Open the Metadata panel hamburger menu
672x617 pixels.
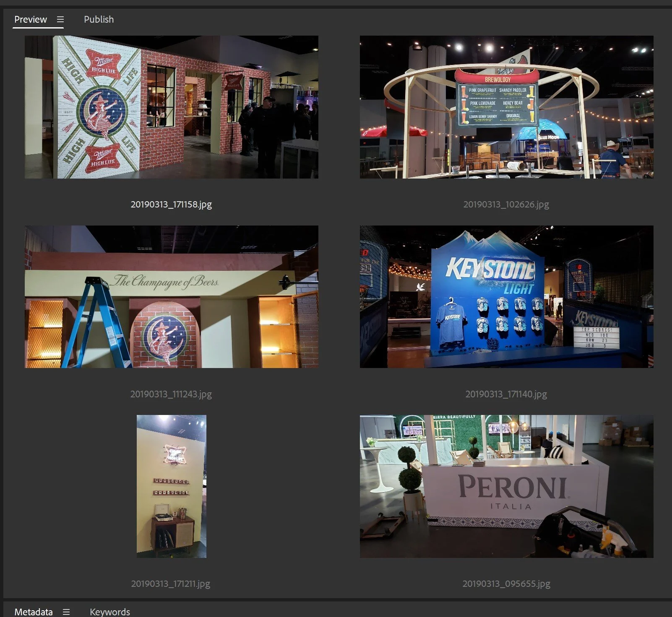point(66,612)
